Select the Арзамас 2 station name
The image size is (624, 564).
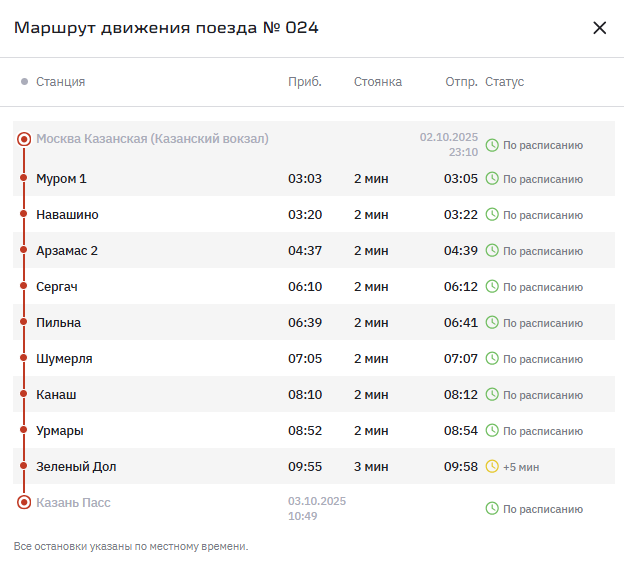click(x=67, y=250)
